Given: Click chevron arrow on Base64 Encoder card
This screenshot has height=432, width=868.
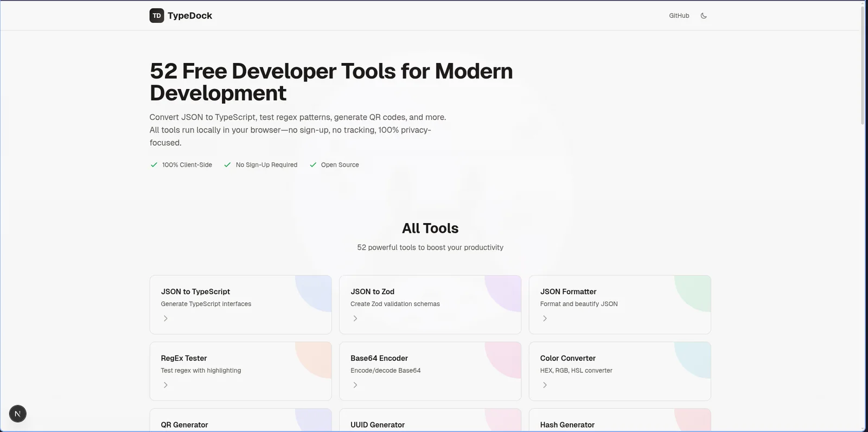Looking at the screenshot, I should (355, 385).
